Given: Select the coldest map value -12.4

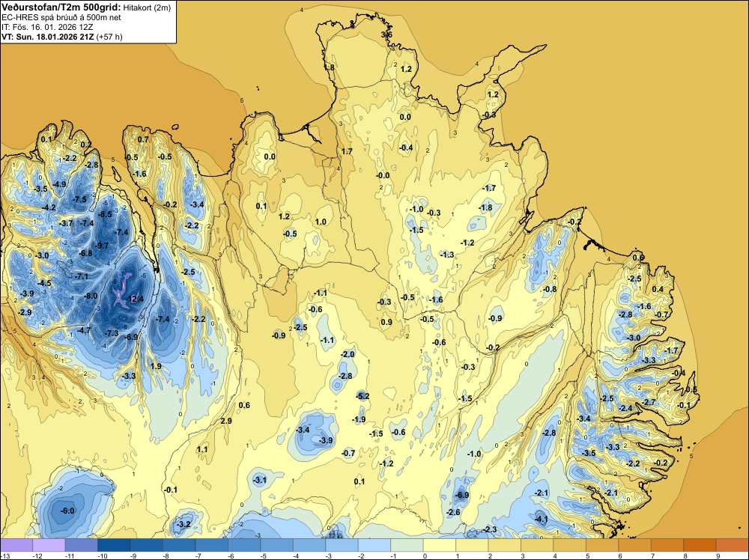Looking at the screenshot, I should 134,299.
